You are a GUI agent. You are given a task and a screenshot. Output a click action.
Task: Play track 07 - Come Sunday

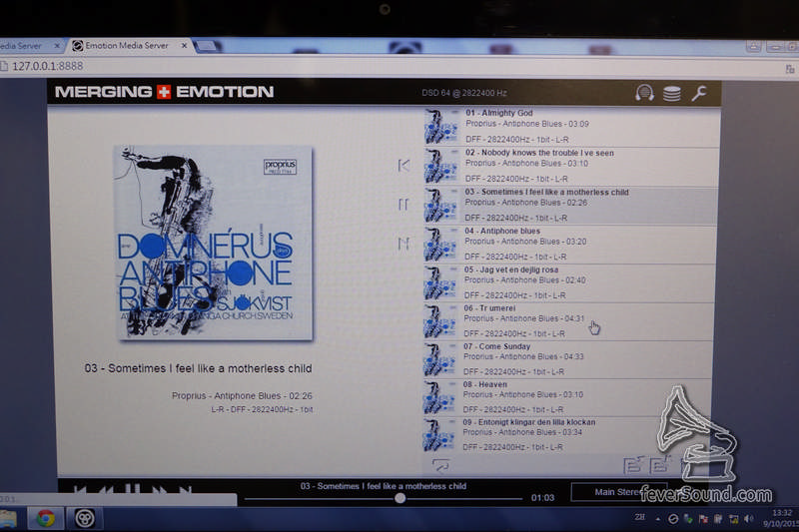click(x=567, y=360)
